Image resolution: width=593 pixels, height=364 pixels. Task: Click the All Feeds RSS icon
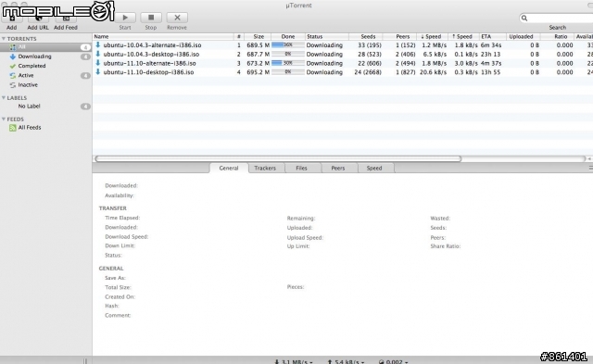(x=12, y=128)
